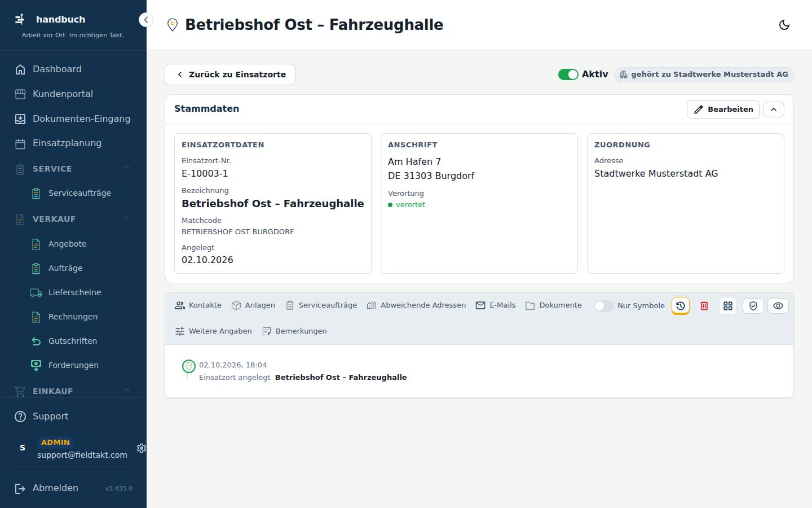Click the Angelegt date 02.10.2026
This screenshot has height=508, width=812.
(x=208, y=260)
